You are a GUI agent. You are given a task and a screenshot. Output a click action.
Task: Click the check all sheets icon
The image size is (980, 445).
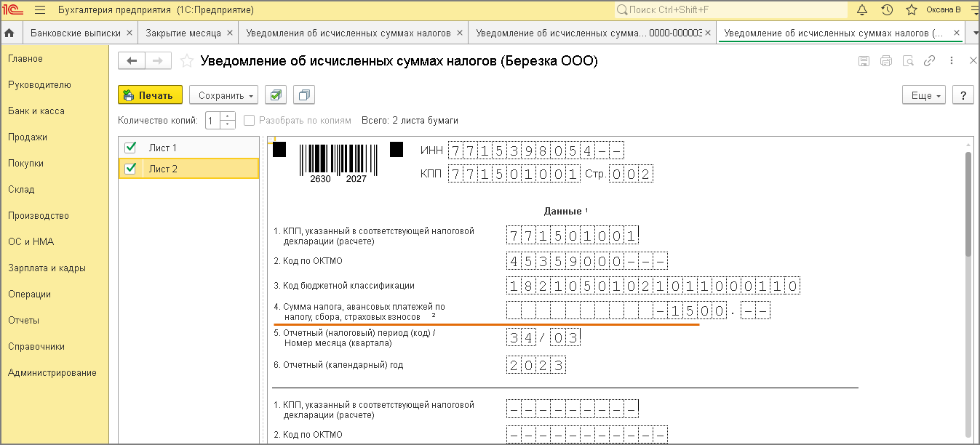click(x=275, y=95)
